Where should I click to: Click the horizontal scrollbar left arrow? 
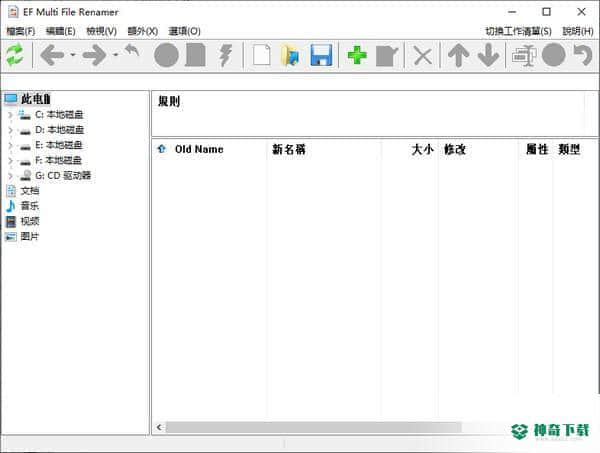[159, 427]
